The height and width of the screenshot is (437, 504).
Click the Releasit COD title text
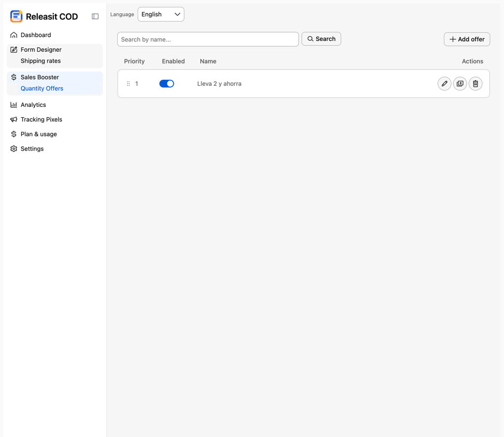click(x=52, y=17)
